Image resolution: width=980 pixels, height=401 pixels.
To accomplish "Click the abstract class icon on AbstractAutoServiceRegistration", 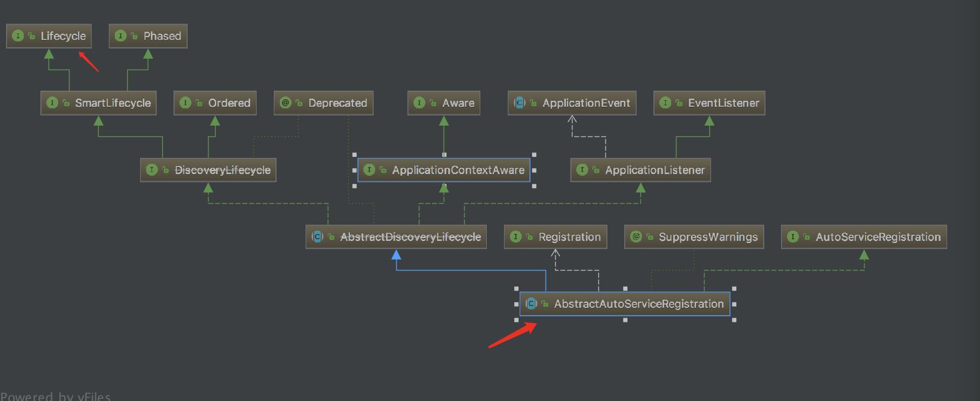I will 532,304.
